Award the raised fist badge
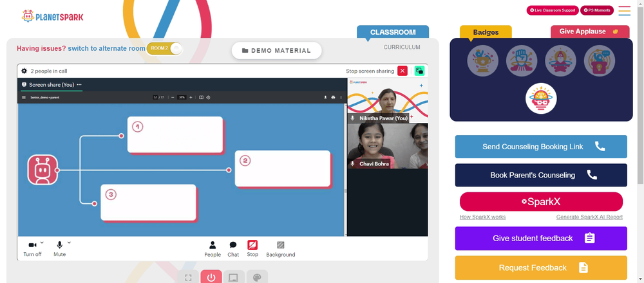The image size is (644, 283). pyautogui.click(x=522, y=60)
